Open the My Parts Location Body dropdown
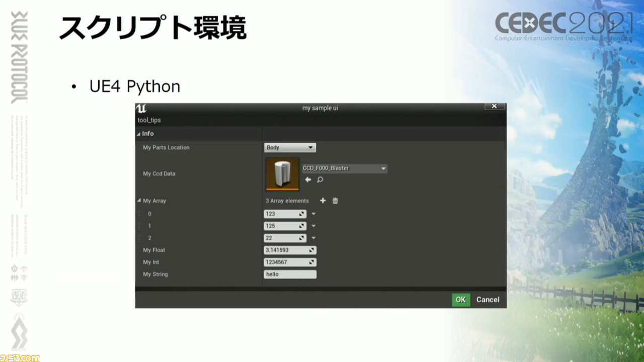 coord(290,147)
